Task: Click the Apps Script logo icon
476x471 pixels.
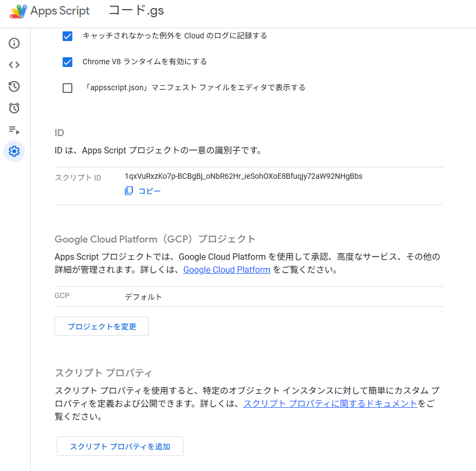Action: click(x=18, y=11)
